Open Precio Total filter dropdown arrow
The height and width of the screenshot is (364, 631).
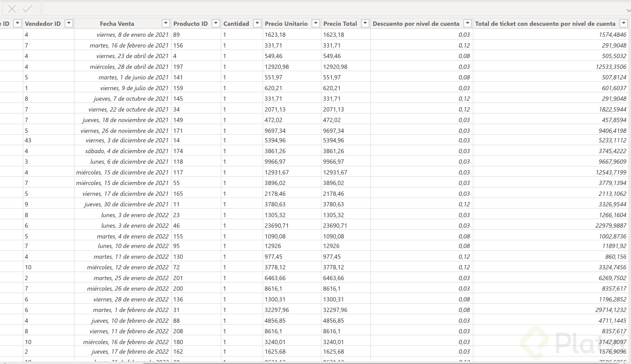[365, 24]
